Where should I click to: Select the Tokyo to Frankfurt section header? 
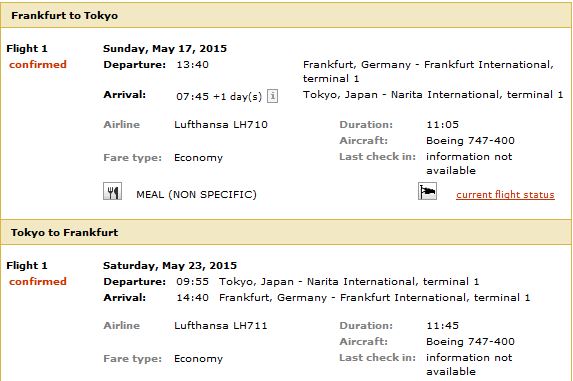tap(286, 232)
